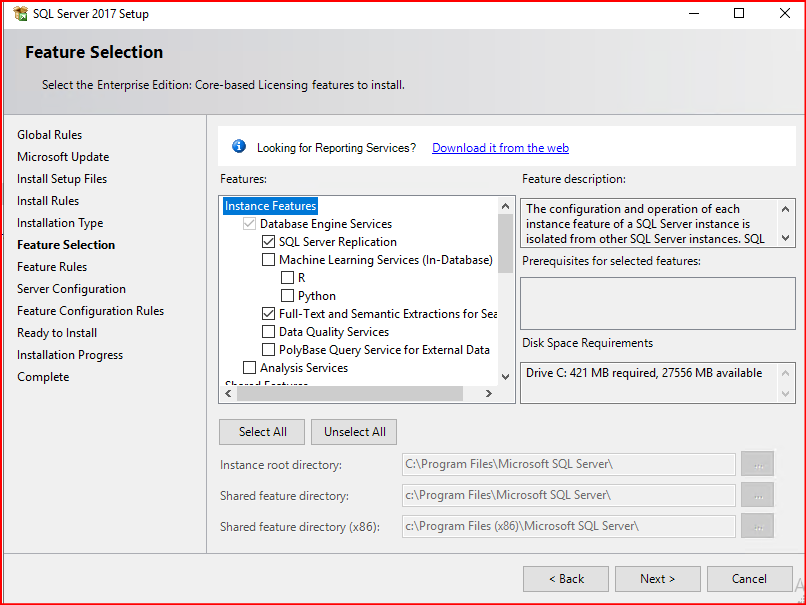Minimize the SQL Server 2017 Setup window
The image size is (806, 605).
tap(694, 13)
